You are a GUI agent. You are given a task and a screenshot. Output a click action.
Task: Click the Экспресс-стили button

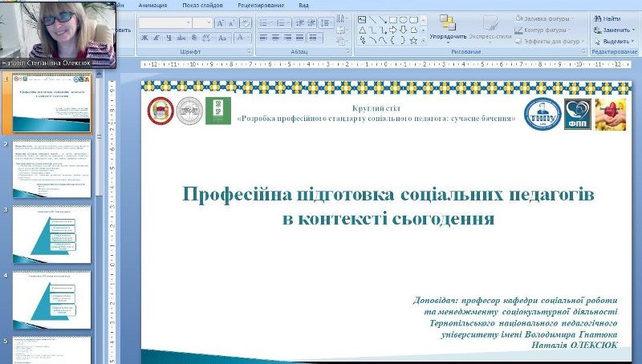click(x=490, y=28)
